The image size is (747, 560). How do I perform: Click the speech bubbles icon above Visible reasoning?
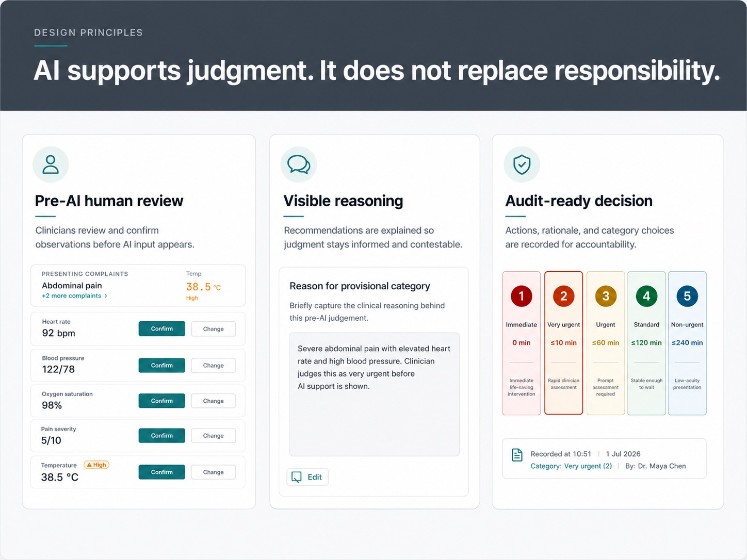[x=299, y=164]
